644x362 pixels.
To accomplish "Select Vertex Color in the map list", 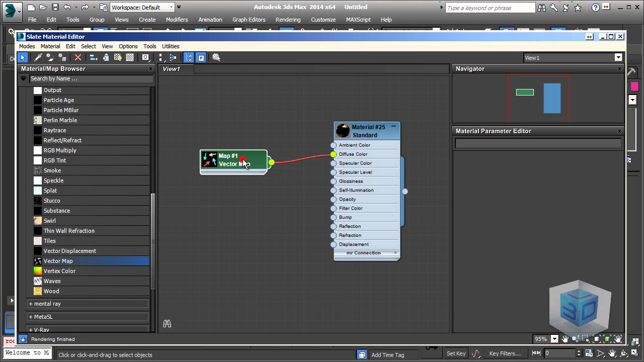I will [91, 271].
